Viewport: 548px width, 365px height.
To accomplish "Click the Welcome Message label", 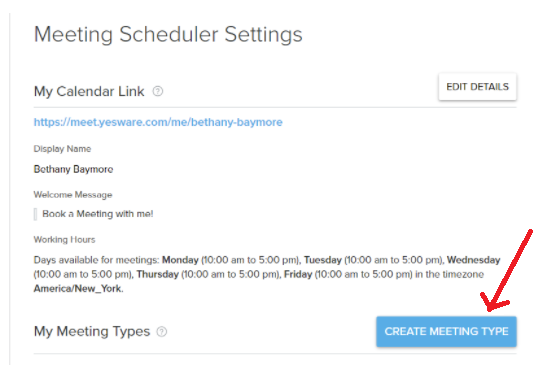I will coord(73,195).
